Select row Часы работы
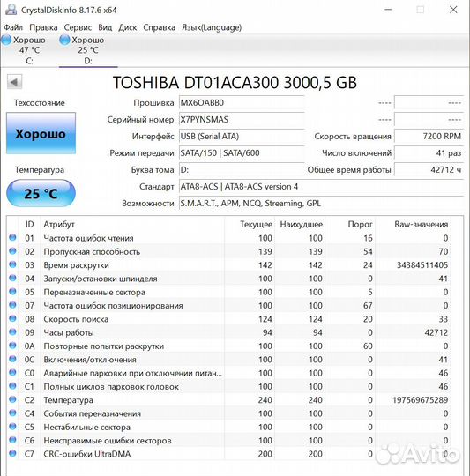The width and height of the screenshot is (470, 476). (228, 332)
